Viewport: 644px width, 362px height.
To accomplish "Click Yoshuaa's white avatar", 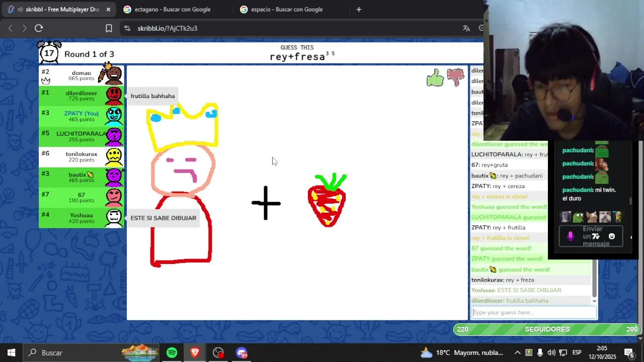I will pos(114,218).
